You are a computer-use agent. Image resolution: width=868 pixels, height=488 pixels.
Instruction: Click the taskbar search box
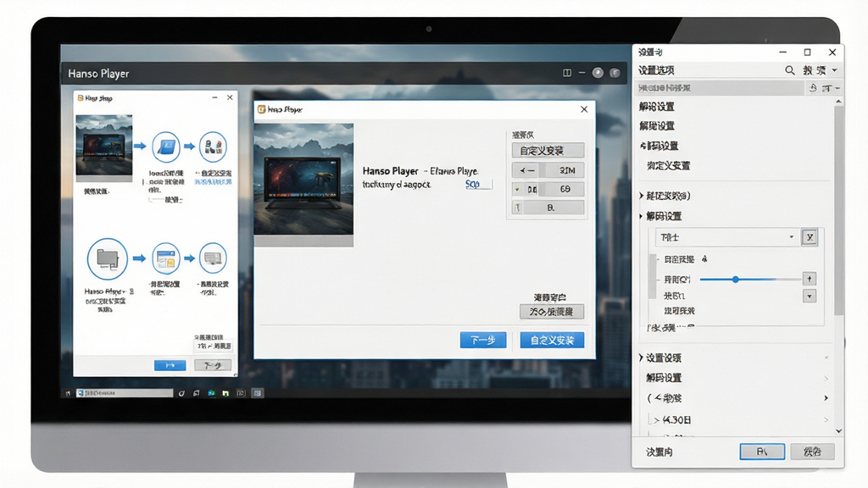tap(125, 393)
